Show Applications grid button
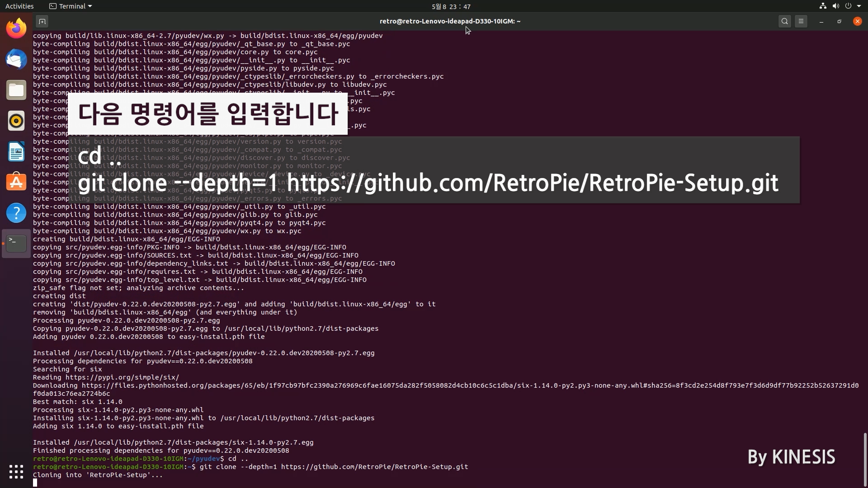 click(16, 471)
